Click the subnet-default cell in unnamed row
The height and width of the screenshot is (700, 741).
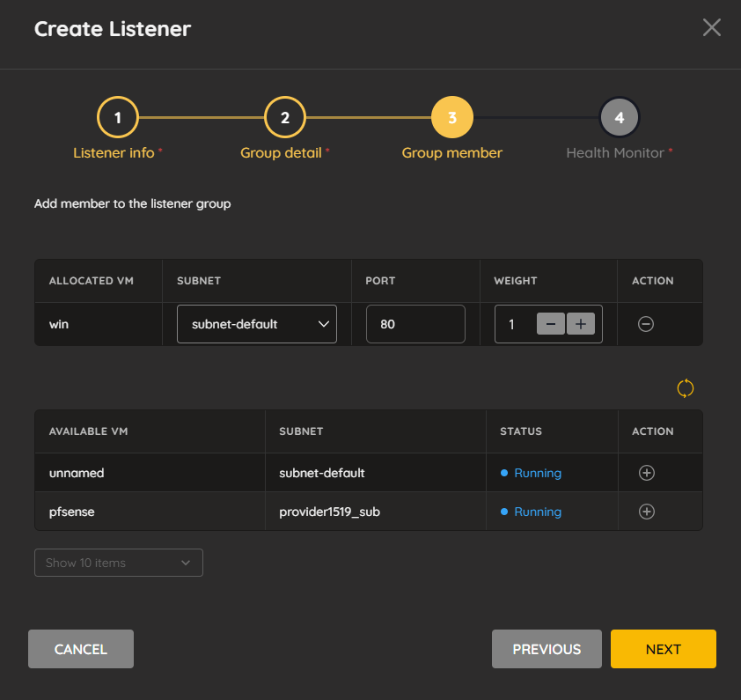click(322, 473)
